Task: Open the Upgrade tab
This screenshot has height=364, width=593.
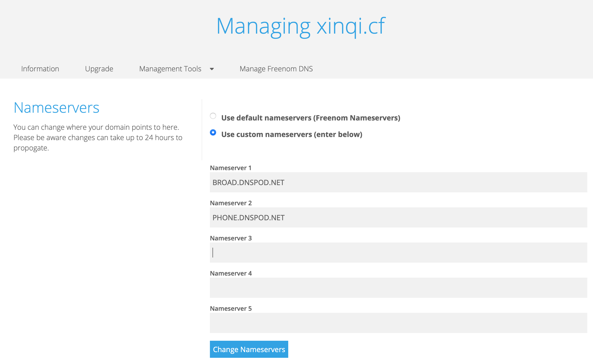Action: tap(99, 69)
